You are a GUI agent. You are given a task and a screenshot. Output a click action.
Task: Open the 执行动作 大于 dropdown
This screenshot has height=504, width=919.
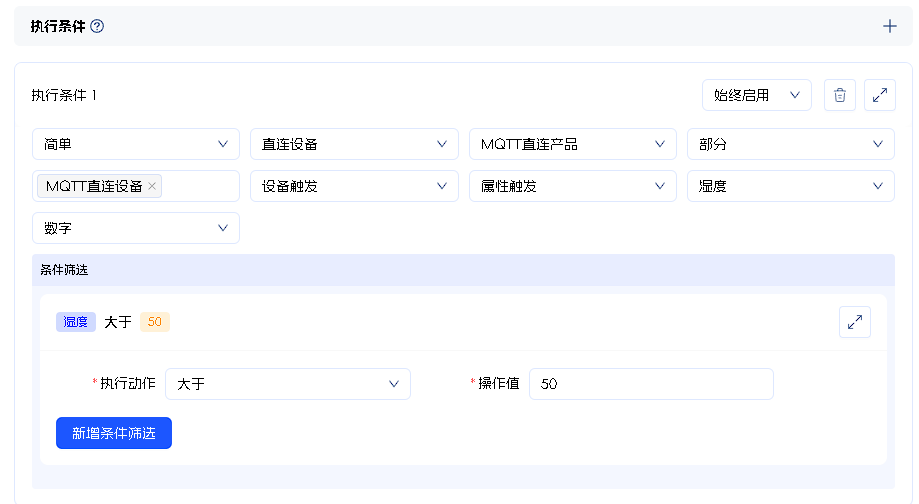pyautogui.click(x=288, y=384)
